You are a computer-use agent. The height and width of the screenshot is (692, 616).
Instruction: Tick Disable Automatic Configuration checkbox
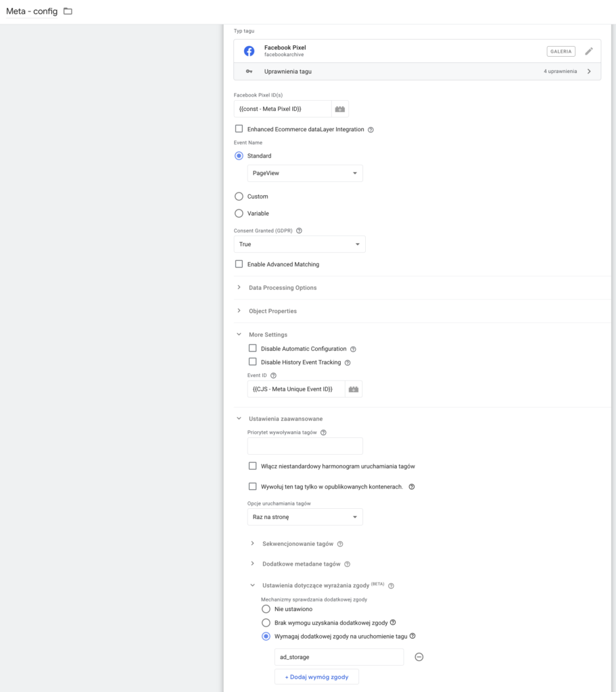253,349
